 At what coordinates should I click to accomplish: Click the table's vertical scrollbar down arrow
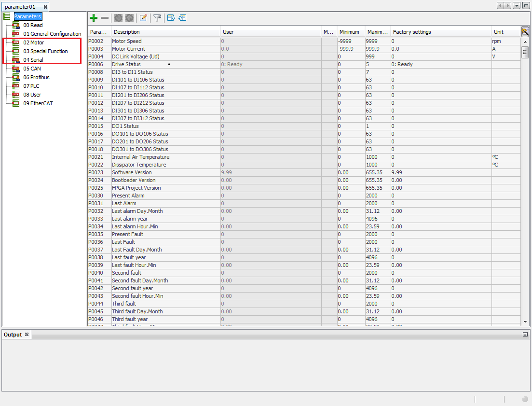[525, 321]
